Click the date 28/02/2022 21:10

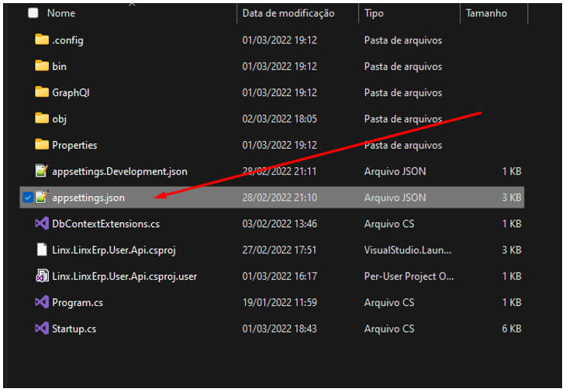tap(280, 198)
